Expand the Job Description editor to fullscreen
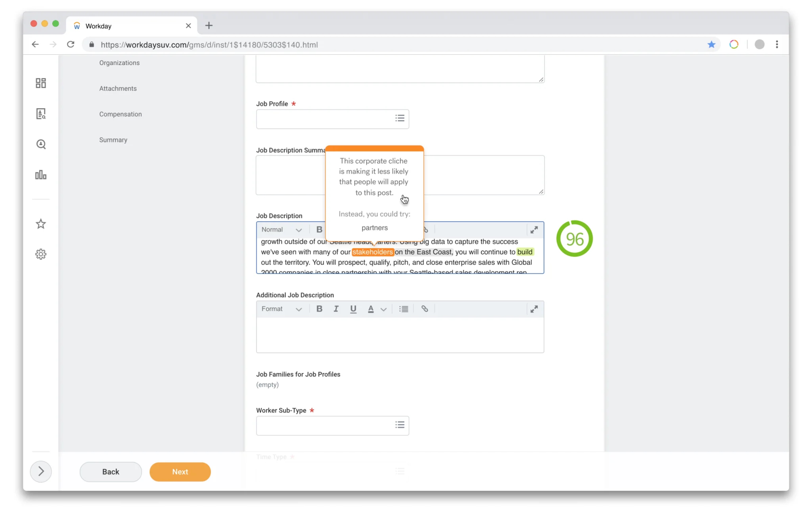The width and height of the screenshot is (812, 513). pos(534,230)
